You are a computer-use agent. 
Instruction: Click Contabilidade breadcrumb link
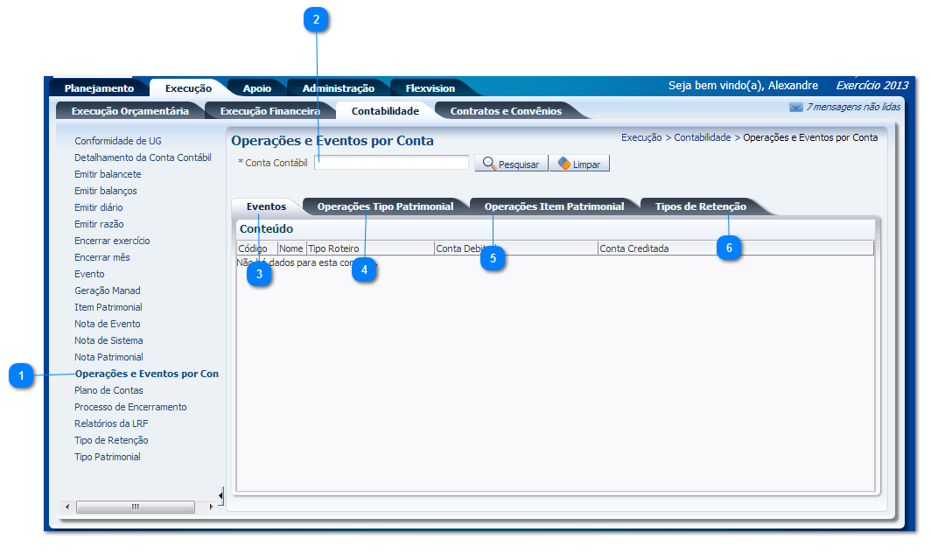[x=702, y=137]
